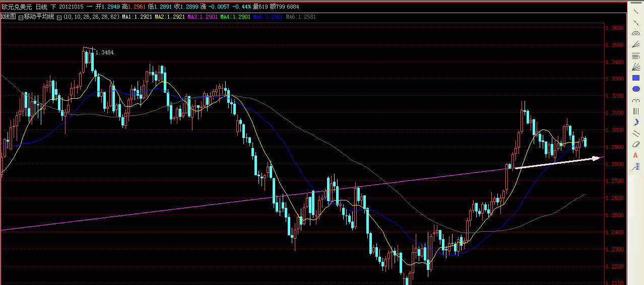Click the magenta MA3:1.2901 legend
The image size is (644, 285).
[x=203, y=17]
